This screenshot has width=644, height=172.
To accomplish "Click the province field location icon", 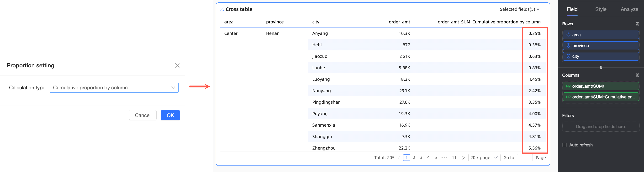I will 568,46.
